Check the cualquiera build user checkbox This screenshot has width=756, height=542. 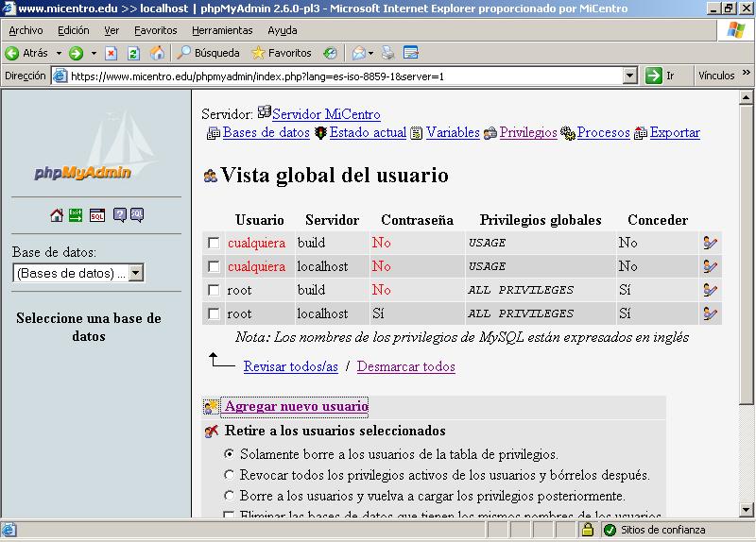click(214, 243)
